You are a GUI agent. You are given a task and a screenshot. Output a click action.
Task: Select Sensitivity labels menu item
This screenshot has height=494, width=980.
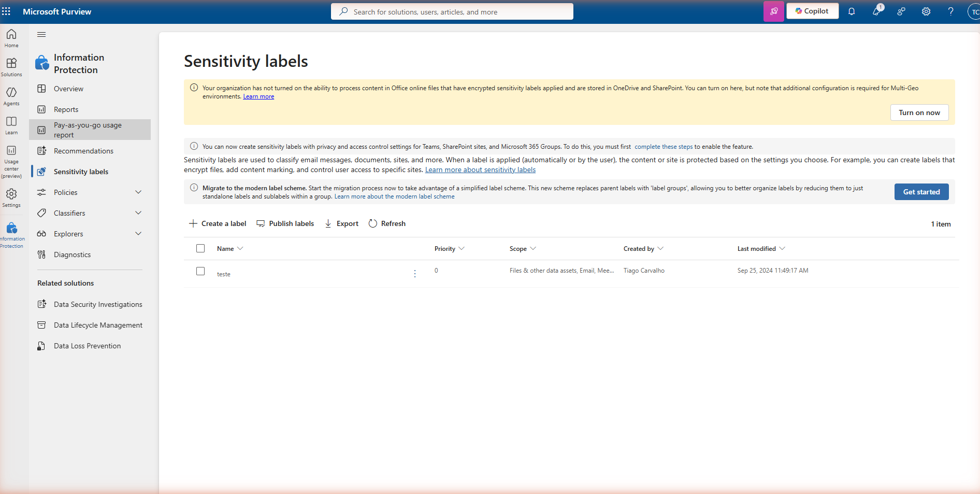pyautogui.click(x=90, y=172)
